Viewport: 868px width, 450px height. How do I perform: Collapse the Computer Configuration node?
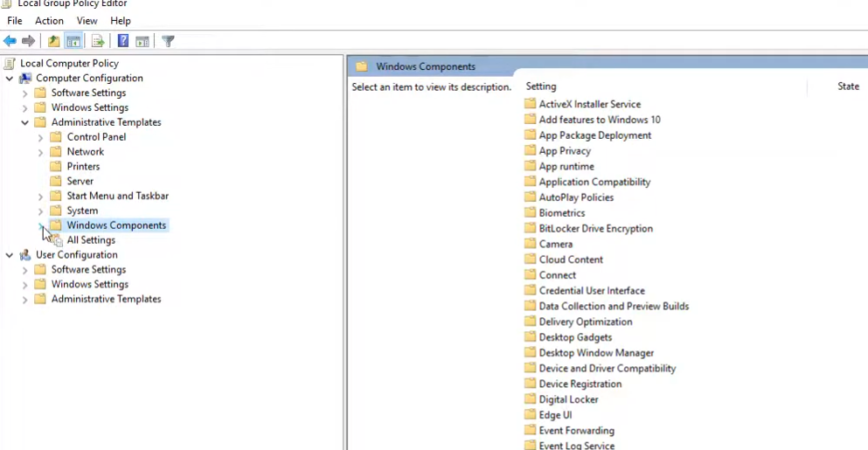coord(10,79)
